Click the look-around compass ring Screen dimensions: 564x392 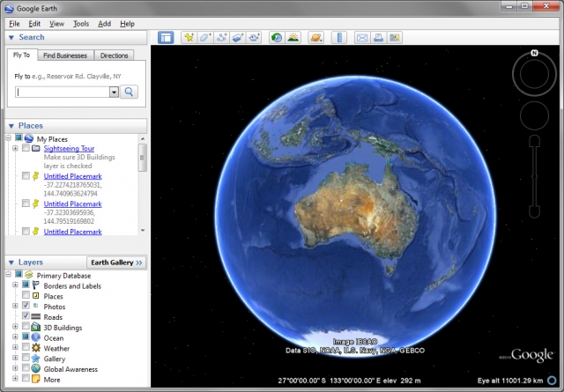[x=535, y=75]
